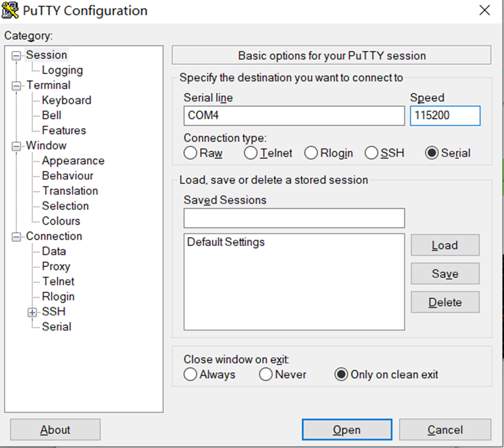The height and width of the screenshot is (448, 504).
Task: Select Serial connection type radio button
Action: (432, 153)
